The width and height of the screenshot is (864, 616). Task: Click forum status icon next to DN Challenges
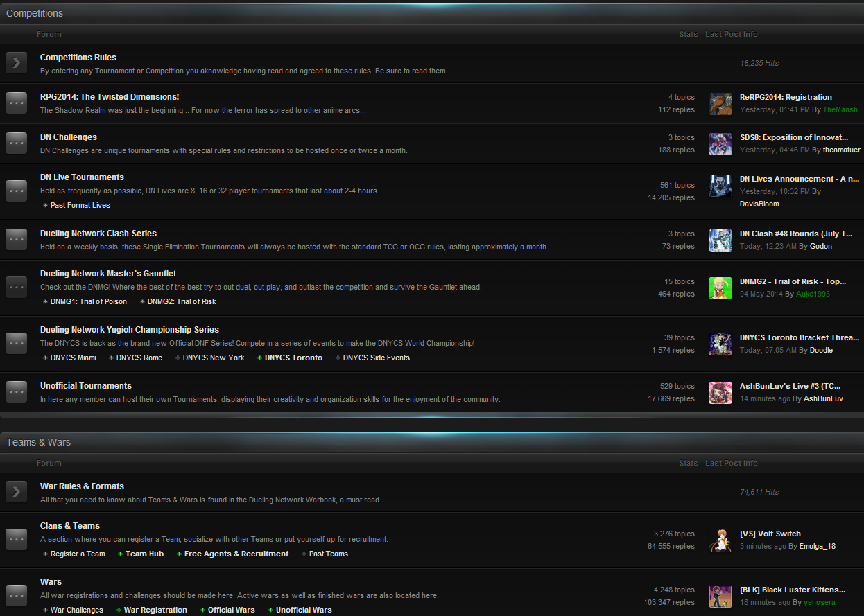[x=16, y=143]
